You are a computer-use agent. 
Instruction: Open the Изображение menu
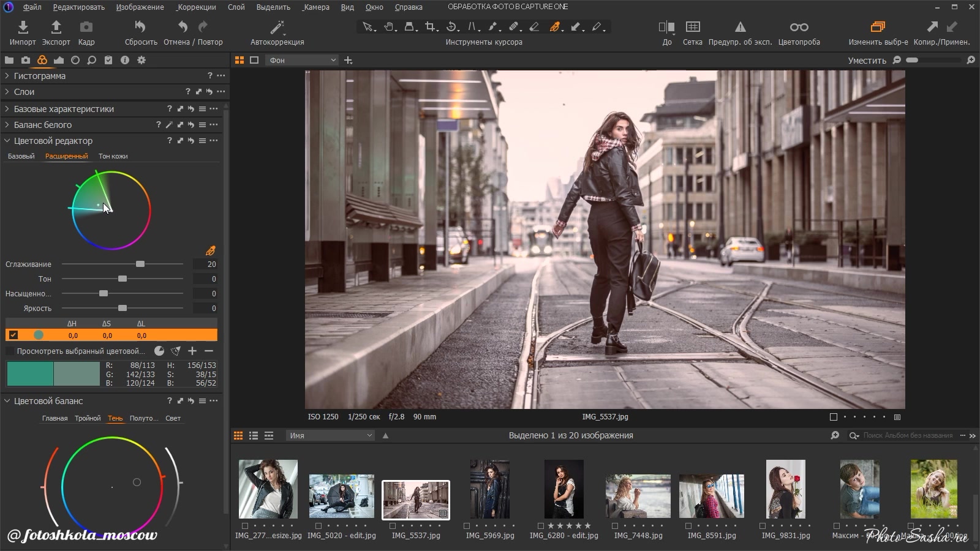point(140,7)
